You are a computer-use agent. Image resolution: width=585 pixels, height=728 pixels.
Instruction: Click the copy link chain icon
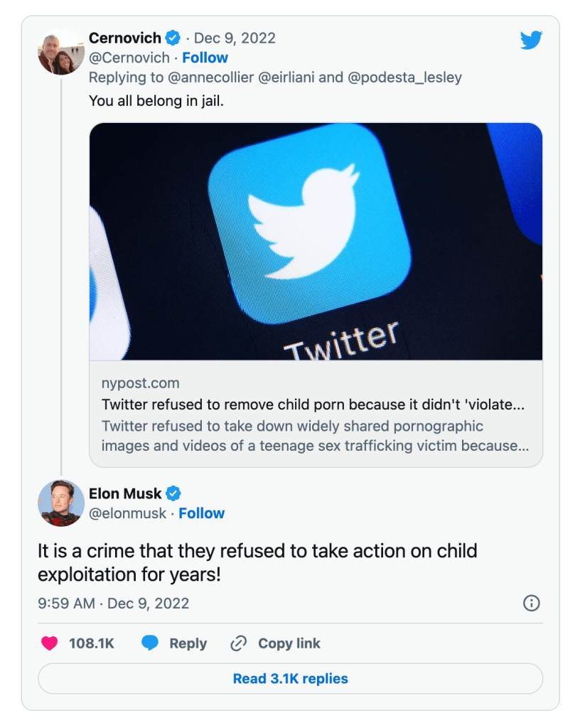pyautogui.click(x=238, y=643)
